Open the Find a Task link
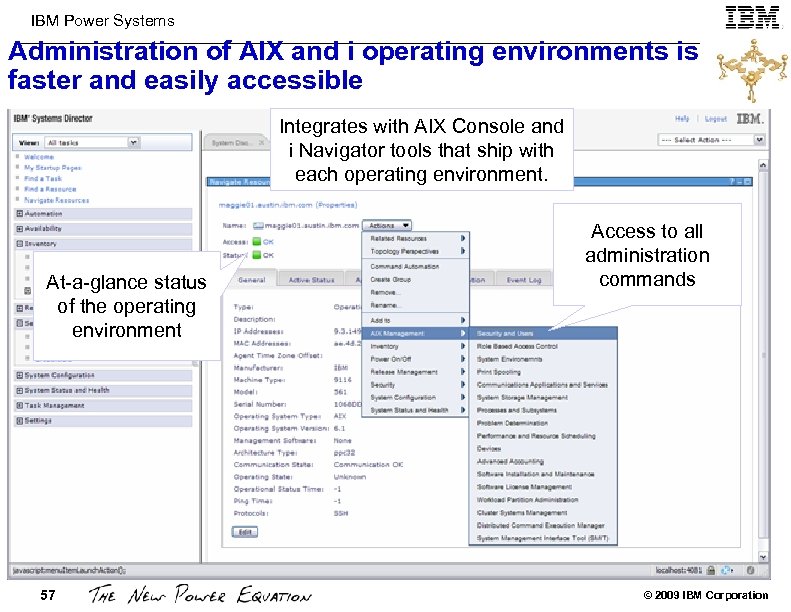This screenshot has height=612, width=791. (43, 179)
